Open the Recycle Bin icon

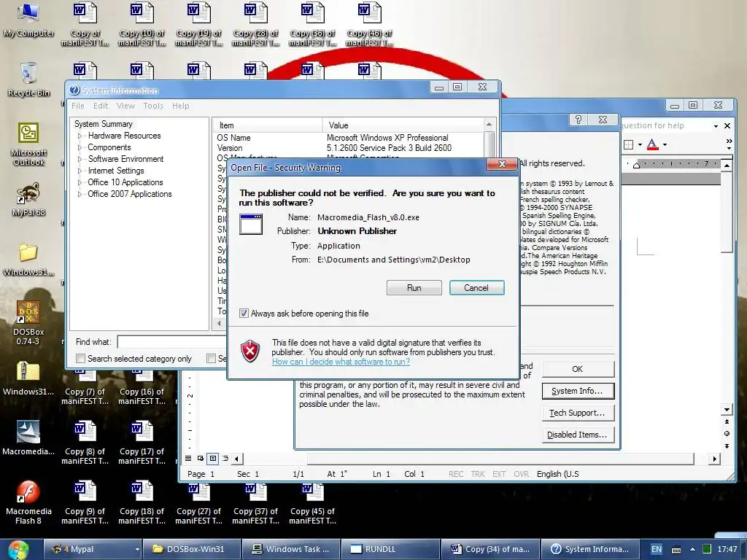click(28, 79)
